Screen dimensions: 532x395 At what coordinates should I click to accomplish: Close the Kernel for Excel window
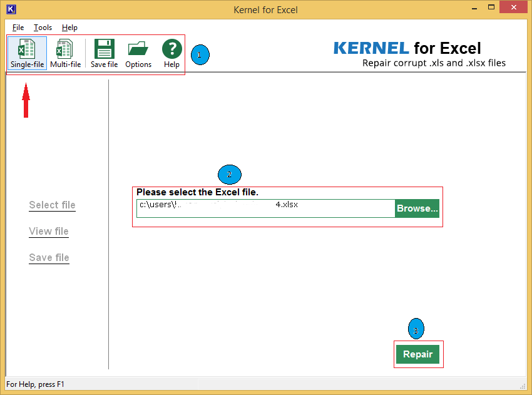[x=514, y=7]
